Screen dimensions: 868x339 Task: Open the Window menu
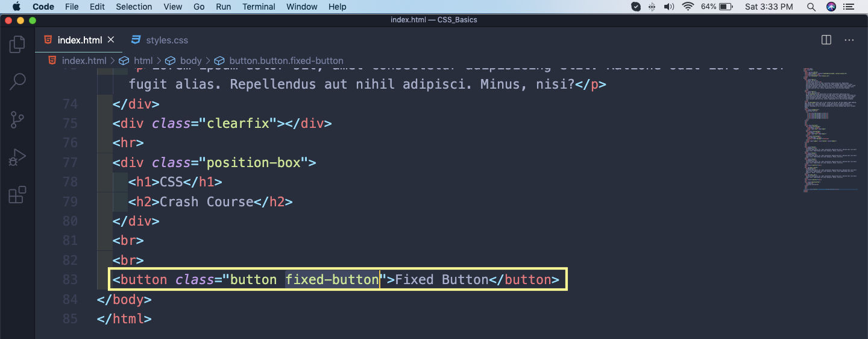(x=302, y=7)
